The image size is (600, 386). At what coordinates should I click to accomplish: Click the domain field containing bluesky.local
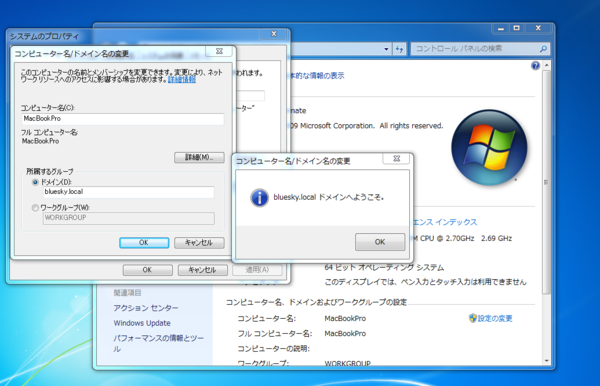click(128, 192)
